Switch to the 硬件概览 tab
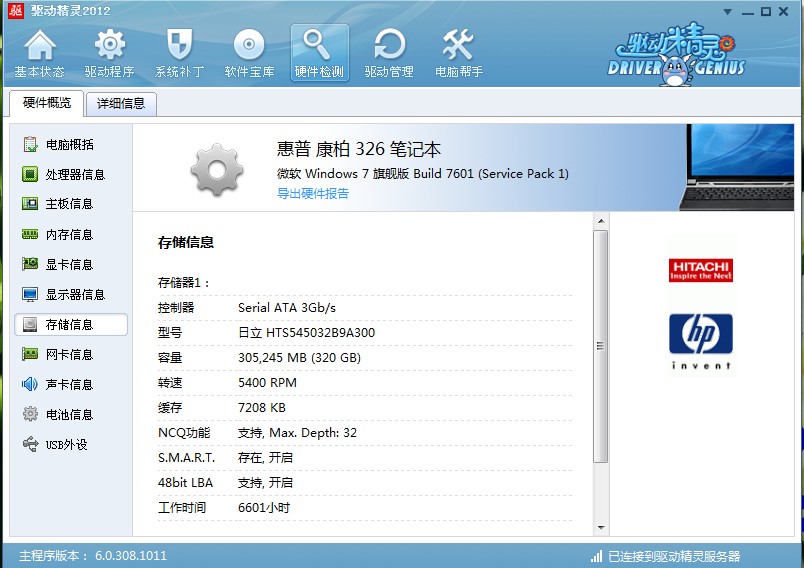Screen dimensions: 804x568 47,103
